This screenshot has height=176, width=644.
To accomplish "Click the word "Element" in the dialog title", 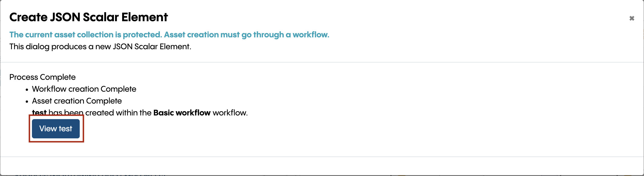I will tap(144, 17).
